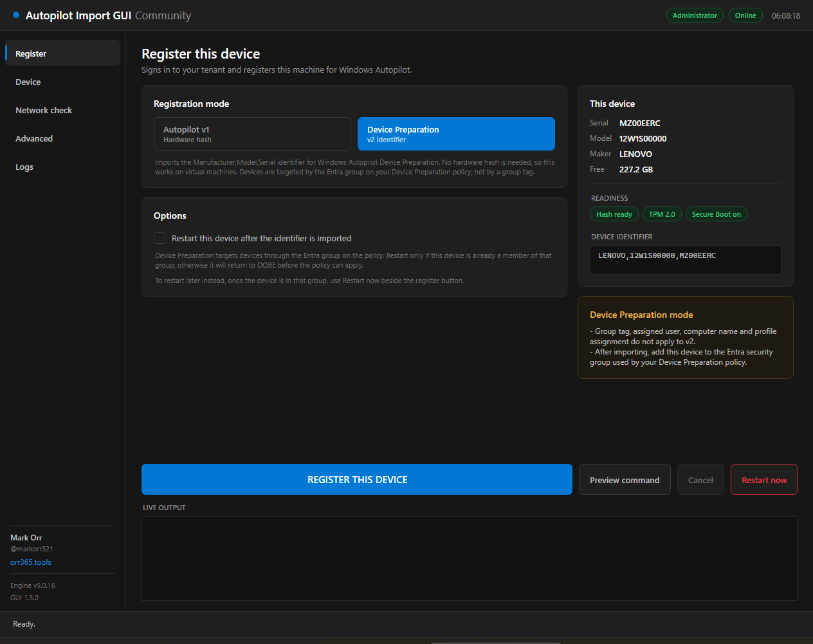Open the Advanced sidebar section

[x=62, y=138]
